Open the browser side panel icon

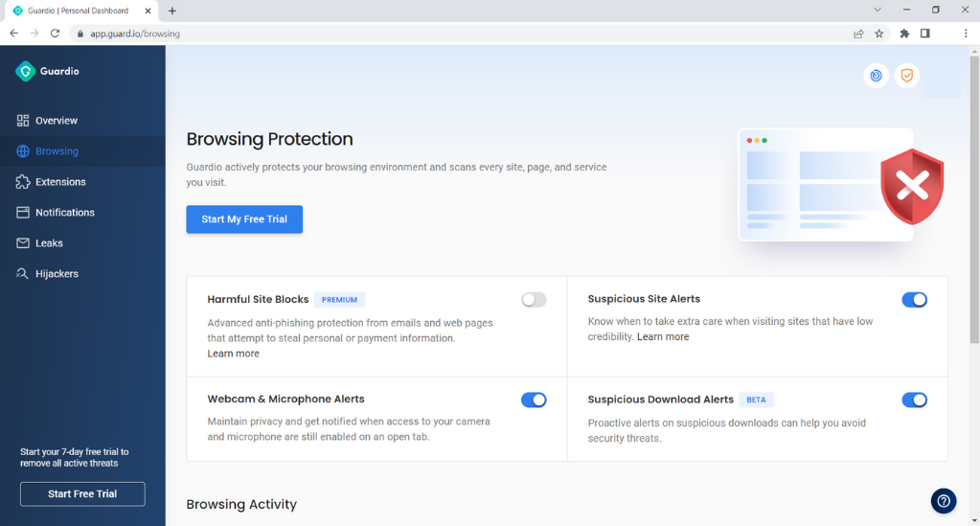[x=925, y=34]
